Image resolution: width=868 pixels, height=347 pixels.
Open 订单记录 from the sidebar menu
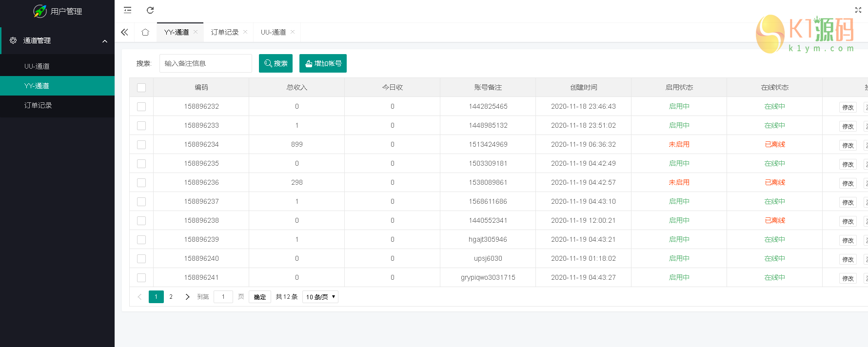(x=38, y=105)
